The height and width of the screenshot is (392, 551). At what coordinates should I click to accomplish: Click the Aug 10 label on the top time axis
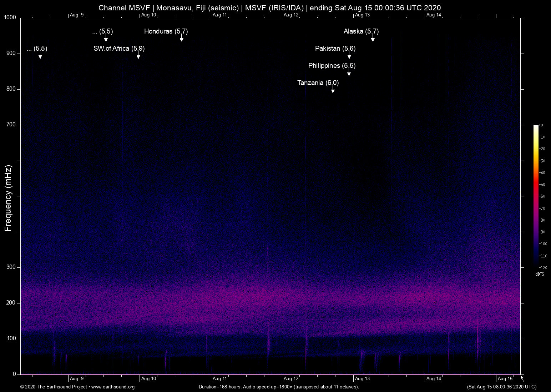pyautogui.click(x=148, y=15)
